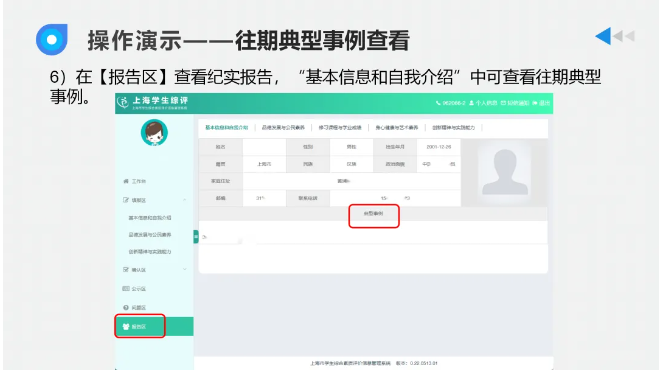
Task: Click the 汉族 value cell
Action: click(351, 164)
